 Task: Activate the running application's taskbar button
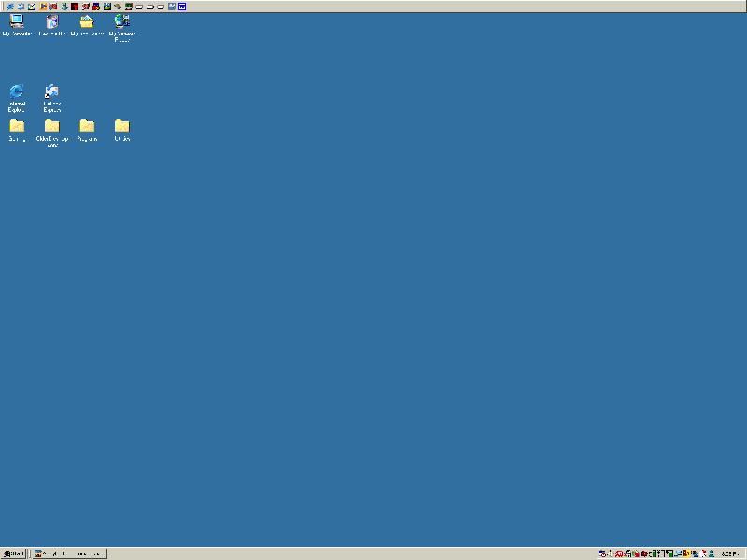click(68, 553)
